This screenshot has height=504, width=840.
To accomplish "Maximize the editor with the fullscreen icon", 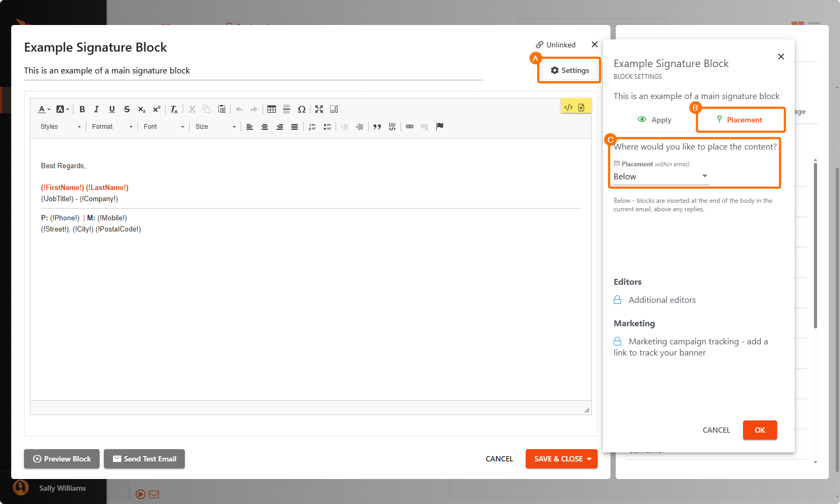I will click(x=319, y=109).
